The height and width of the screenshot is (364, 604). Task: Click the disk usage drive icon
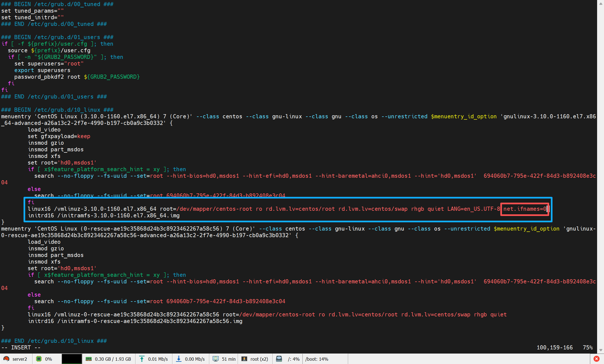[279, 359]
